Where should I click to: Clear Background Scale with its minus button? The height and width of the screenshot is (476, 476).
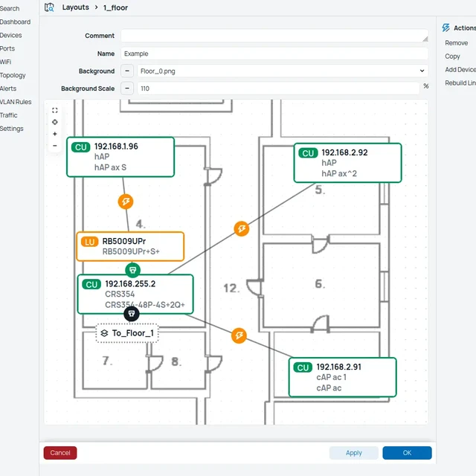click(127, 89)
